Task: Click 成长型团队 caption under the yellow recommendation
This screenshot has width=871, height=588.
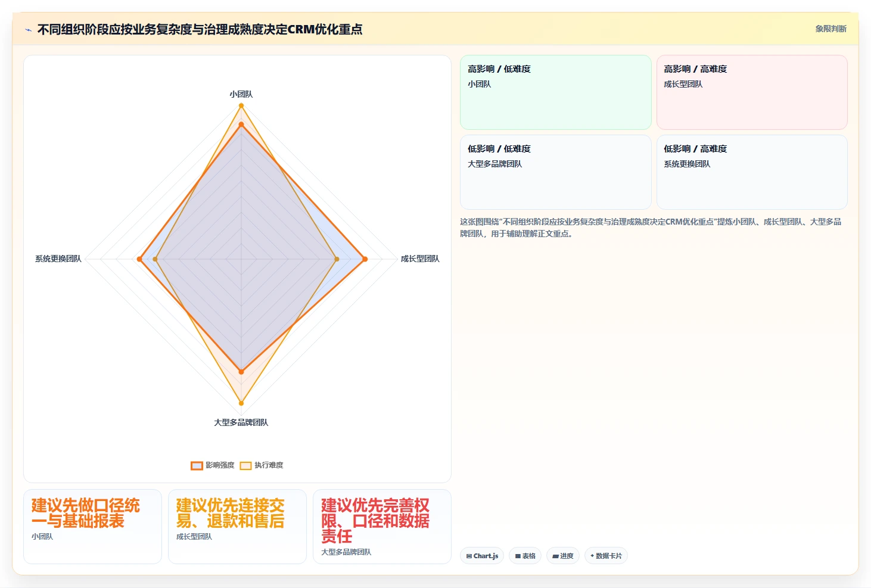Action: tap(194, 537)
